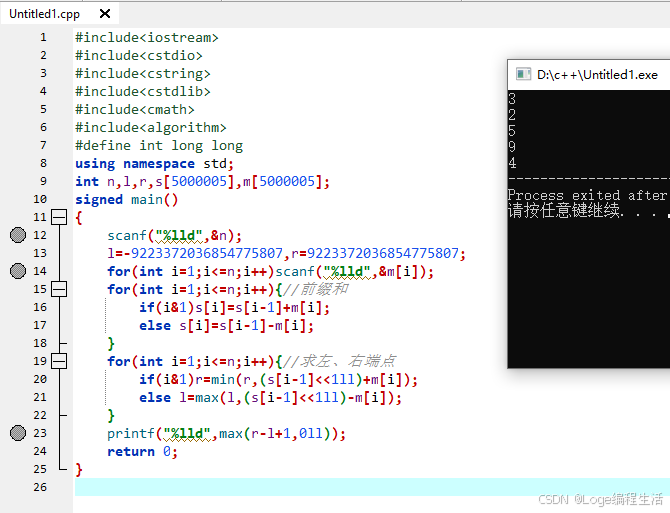Close the Untitled1.cpp tab
The height and width of the screenshot is (513, 670).
click(x=105, y=14)
